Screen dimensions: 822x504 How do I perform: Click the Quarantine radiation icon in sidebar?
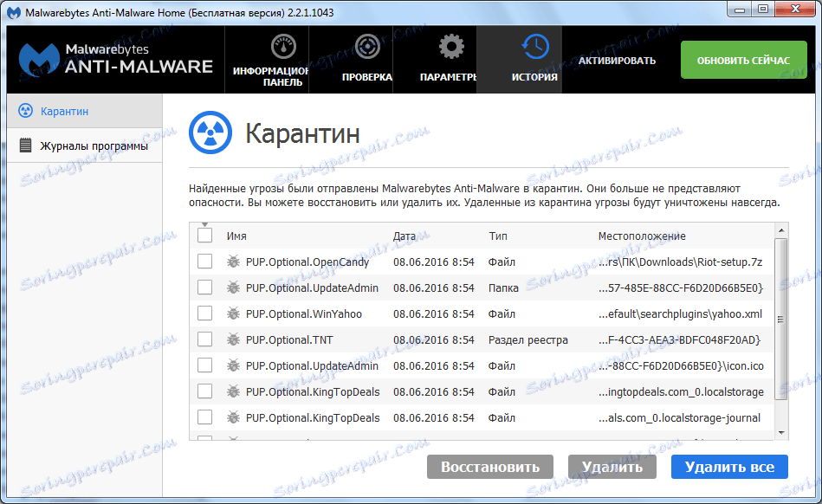(25, 111)
